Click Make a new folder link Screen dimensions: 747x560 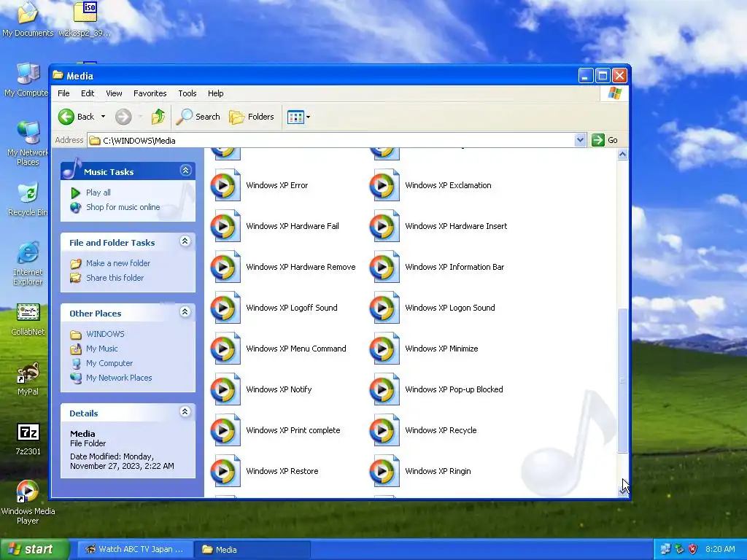point(118,263)
